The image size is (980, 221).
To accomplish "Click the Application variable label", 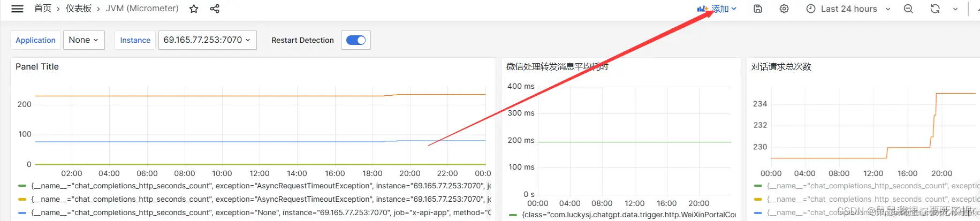I will (x=35, y=40).
